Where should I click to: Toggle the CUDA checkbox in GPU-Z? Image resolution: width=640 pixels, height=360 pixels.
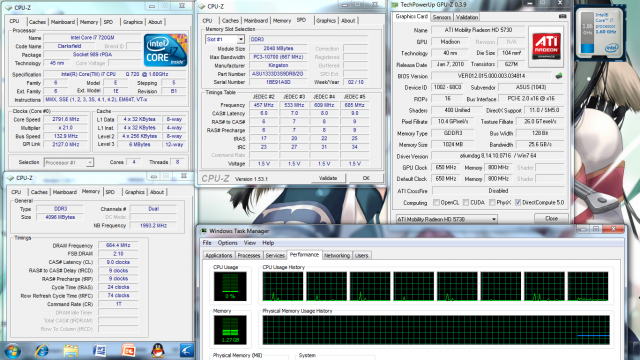pos(466,202)
